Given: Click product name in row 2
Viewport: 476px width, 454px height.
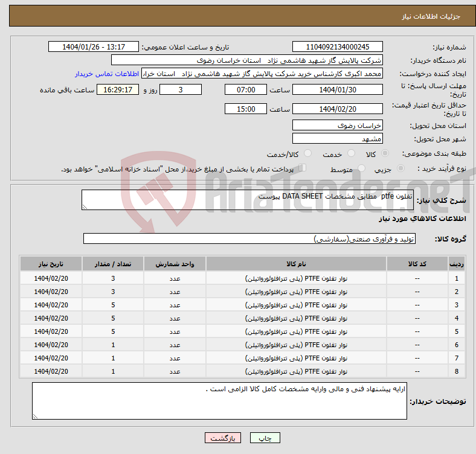Looking at the screenshot, I should [296, 292].
